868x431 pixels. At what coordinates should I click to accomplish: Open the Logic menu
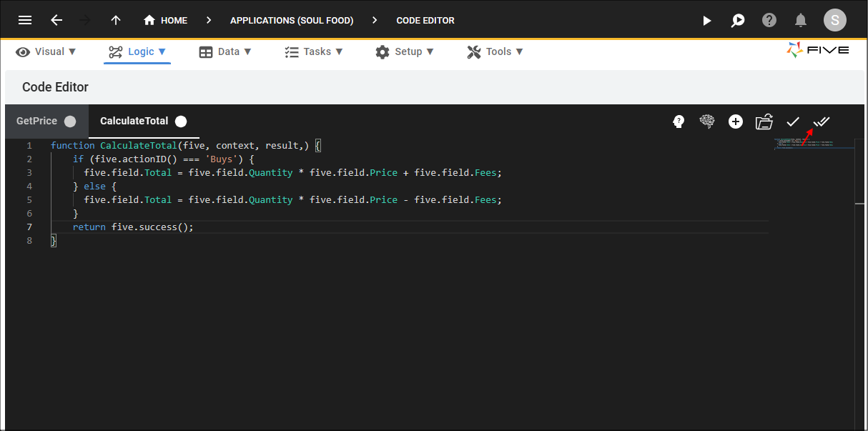click(137, 51)
